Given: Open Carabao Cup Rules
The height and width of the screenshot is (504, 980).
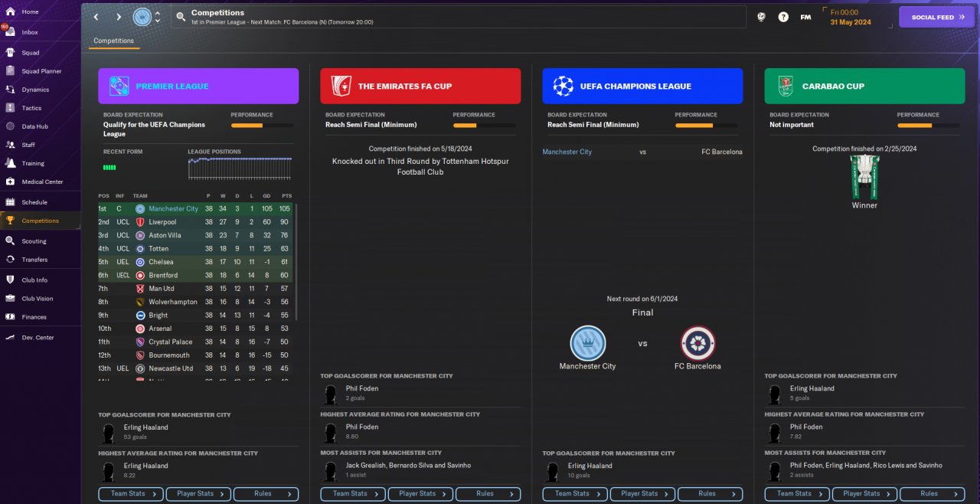Looking at the screenshot, I should coord(932,494).
